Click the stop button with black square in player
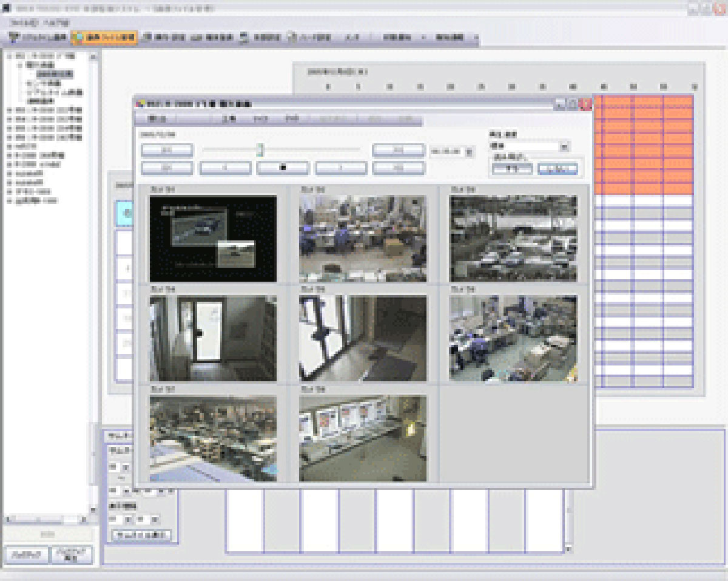 [283, 168]
